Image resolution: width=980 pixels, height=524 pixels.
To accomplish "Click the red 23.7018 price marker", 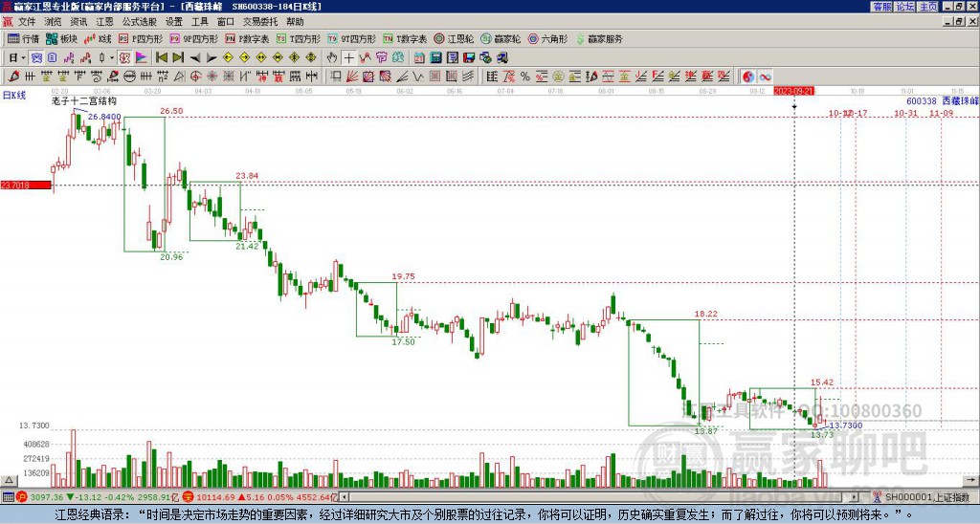I will pyautogui.click(x=26, y=185).
